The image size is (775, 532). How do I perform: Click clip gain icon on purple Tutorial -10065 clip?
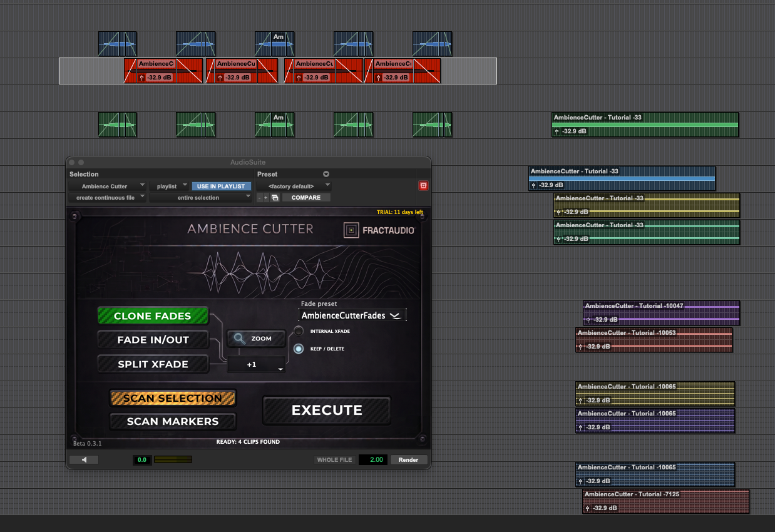point(582,427)
